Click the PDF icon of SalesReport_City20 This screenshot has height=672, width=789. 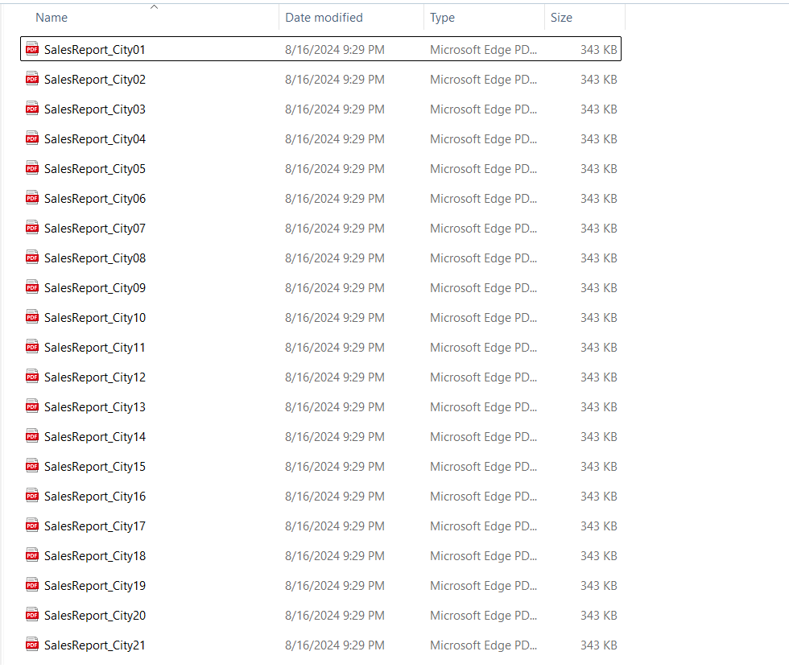coord(32,614)
